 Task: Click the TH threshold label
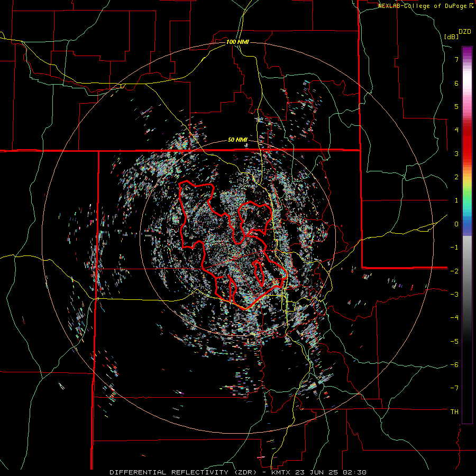click(454, 412)
